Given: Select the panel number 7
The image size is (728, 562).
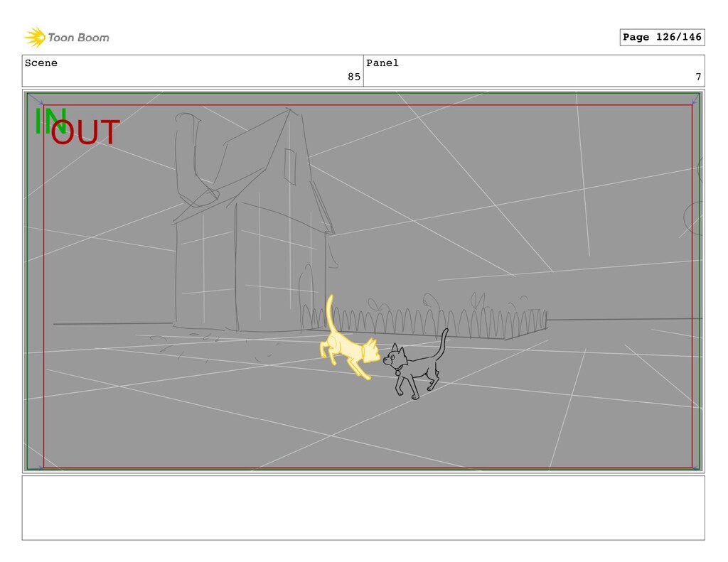Looking at the screenshot, I should (698, 77).
